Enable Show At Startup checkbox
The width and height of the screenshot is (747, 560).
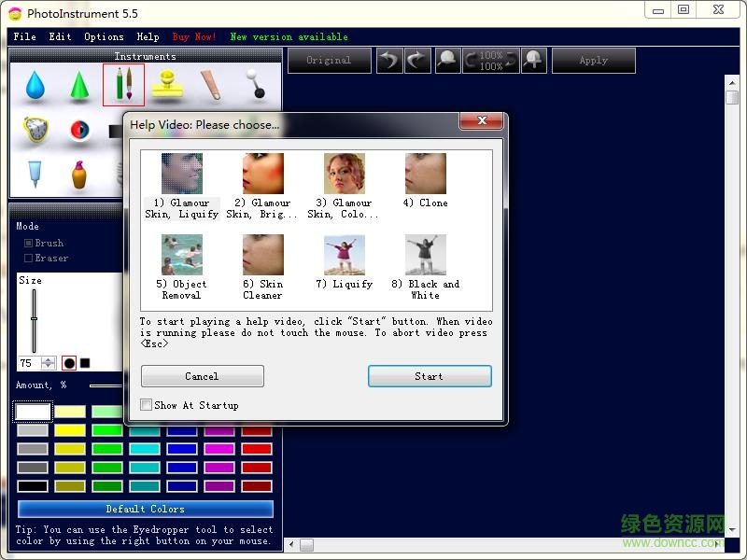click(x=147, y=405)
